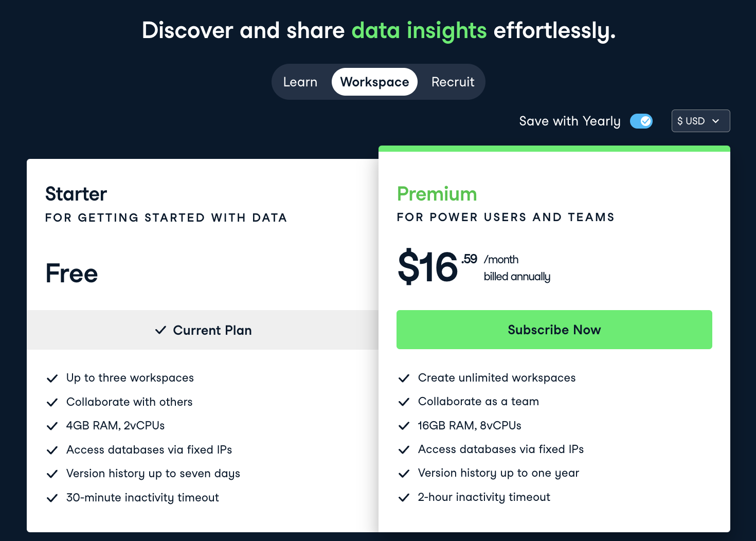
Task: Click checkmark icon next to 4GB RAM, 2vCPUs
Action: tap(52, 426)
